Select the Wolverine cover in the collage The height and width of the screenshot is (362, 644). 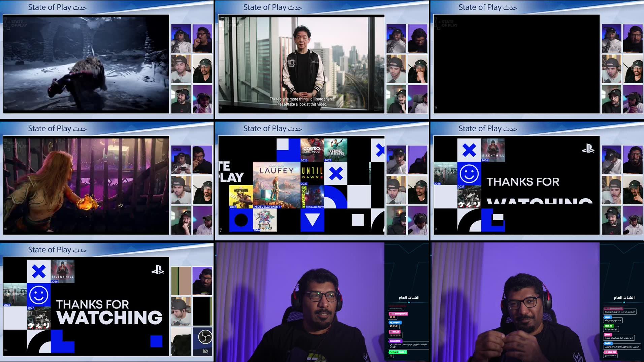tap(241, 197)
